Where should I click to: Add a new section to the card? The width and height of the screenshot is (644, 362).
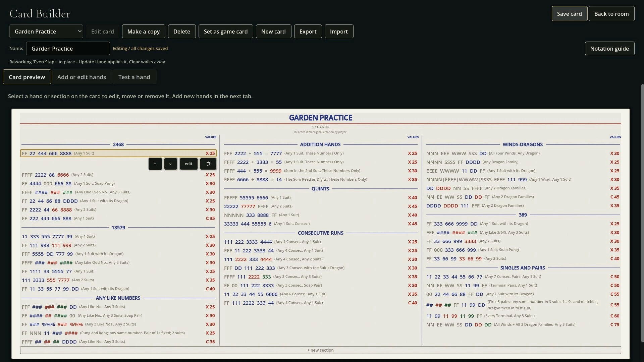coord(320,350)
